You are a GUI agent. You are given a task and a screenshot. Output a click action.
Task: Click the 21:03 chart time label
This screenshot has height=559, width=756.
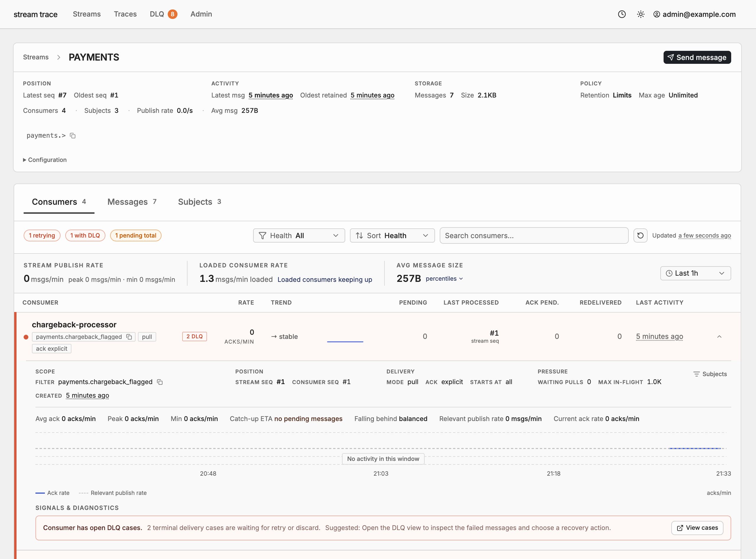(381, 474)
